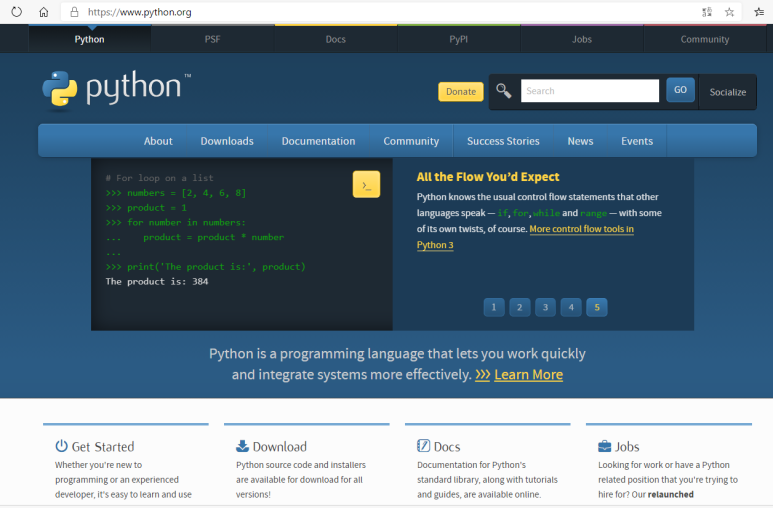
Task: Click the 'if' keyword in description
Action: [x=502, y=213]
